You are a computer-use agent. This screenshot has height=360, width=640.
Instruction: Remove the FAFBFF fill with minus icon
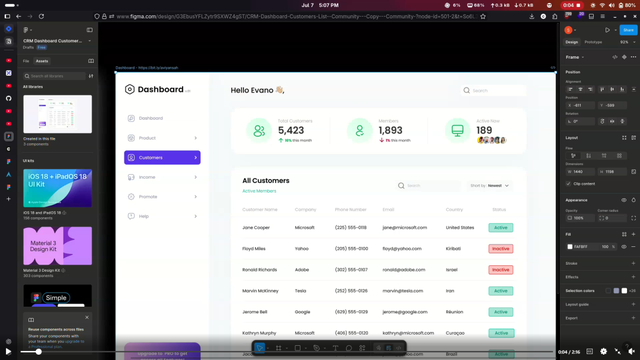pyautogui.click(x=633, y=247)
